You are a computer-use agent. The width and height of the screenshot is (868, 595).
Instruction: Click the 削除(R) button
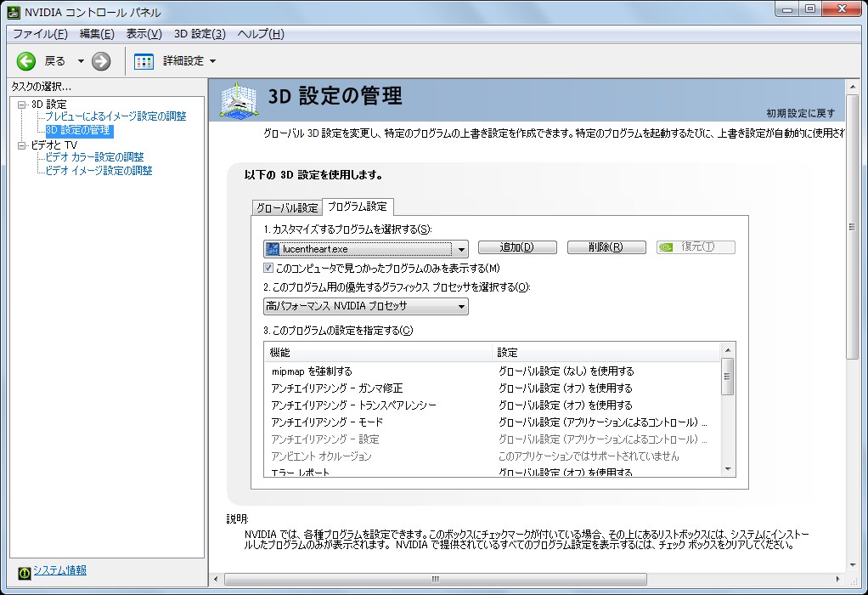click(606, 247)
